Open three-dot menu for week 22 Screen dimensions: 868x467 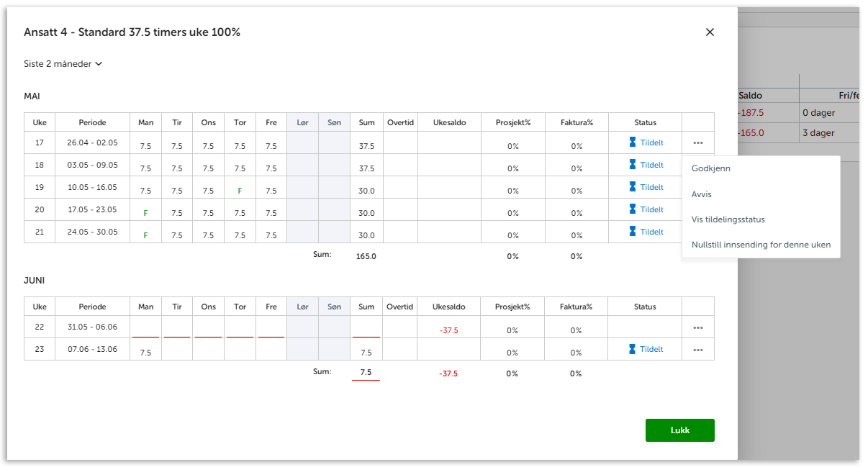[697, 327]
